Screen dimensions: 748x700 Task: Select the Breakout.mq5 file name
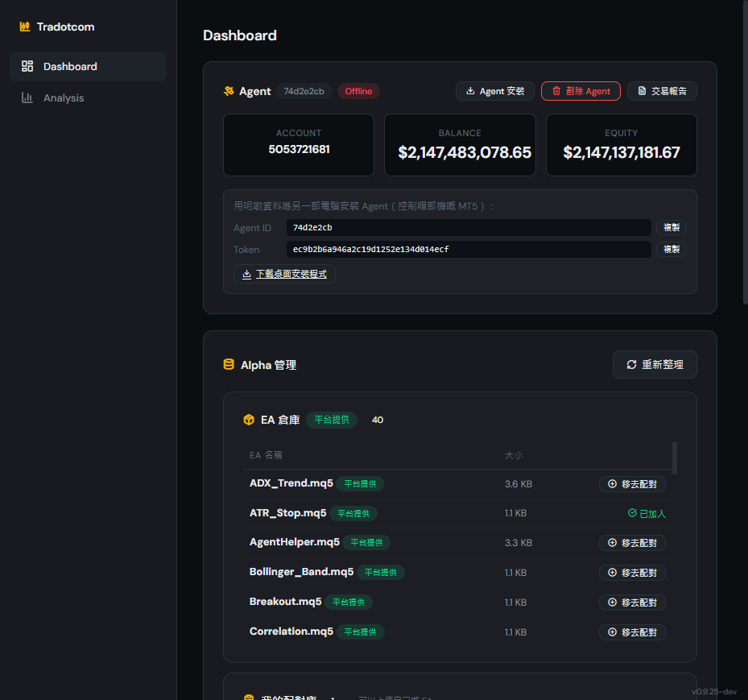[285, 602]
